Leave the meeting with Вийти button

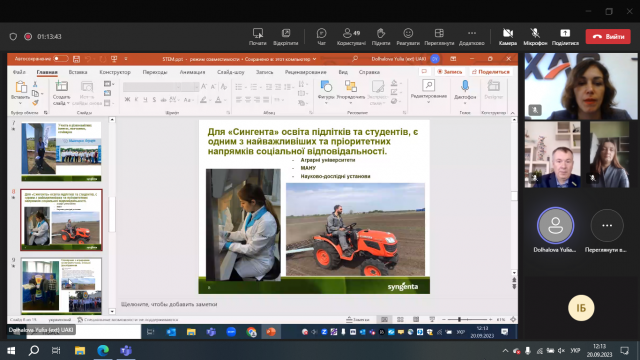coord(608,36)
